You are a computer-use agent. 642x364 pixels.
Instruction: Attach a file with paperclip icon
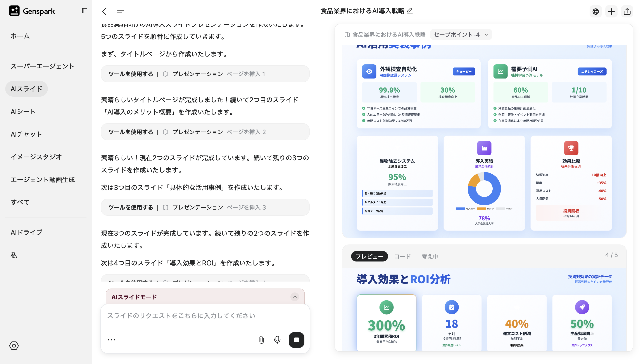pyautogui.click(x=261, y=340)
